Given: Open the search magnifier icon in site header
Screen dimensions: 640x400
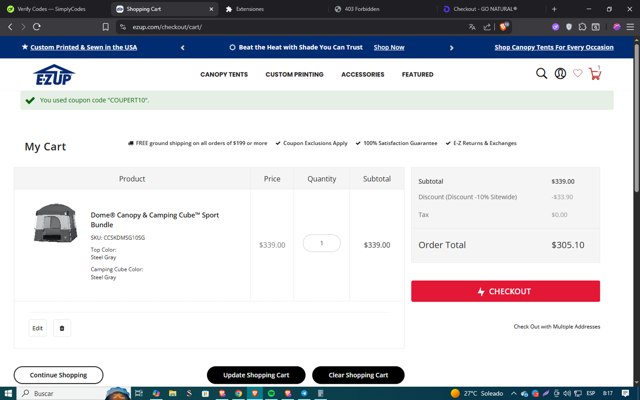Looking at the screenshot, I should coord(541,73).
